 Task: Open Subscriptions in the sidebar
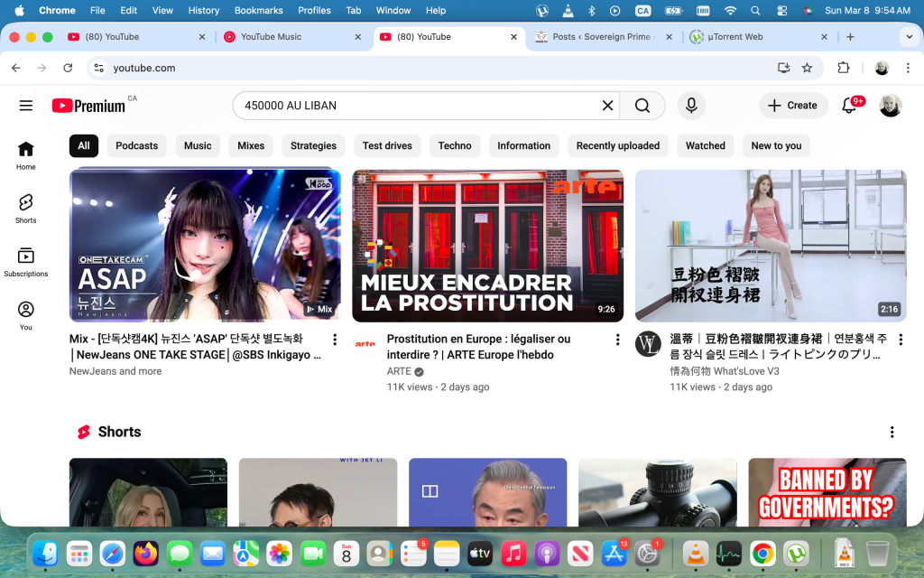coord(26,262)
